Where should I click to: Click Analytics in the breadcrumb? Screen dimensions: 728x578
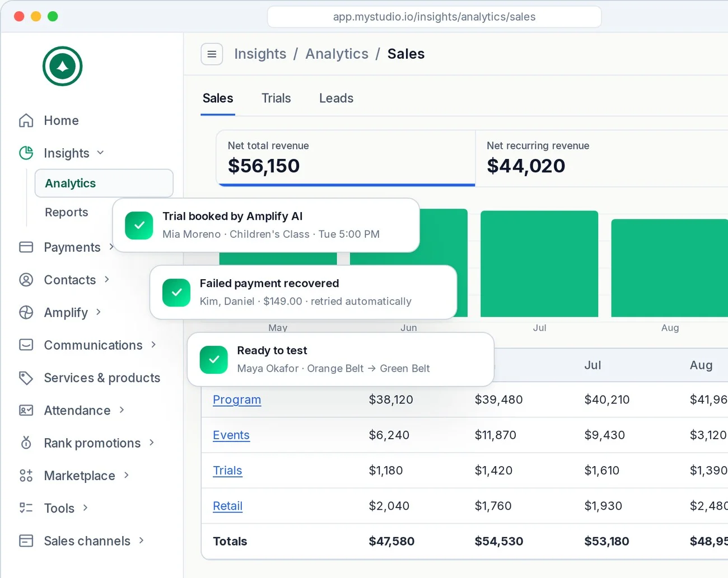337,54
